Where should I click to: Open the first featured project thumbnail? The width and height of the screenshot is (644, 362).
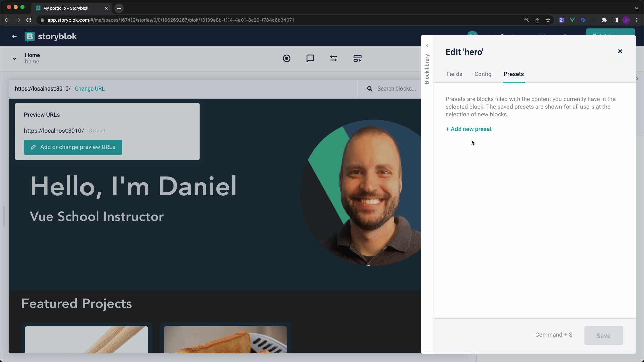pos(87,340)
